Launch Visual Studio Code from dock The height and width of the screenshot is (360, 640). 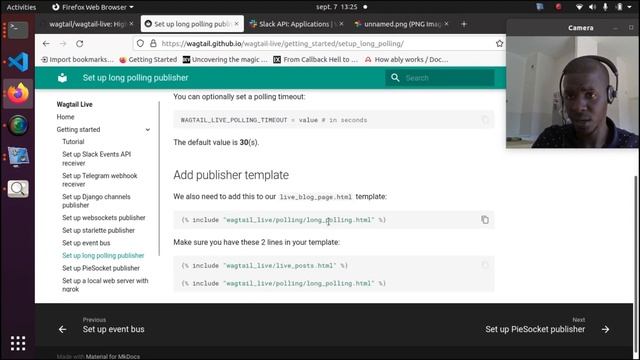pyautogui.click(x=18, y=62)
